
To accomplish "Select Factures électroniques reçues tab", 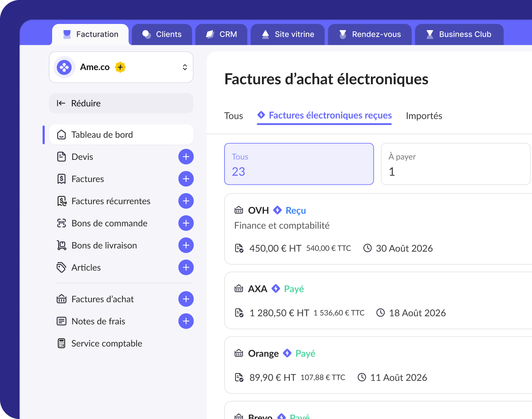I will [x=325, y=116].
